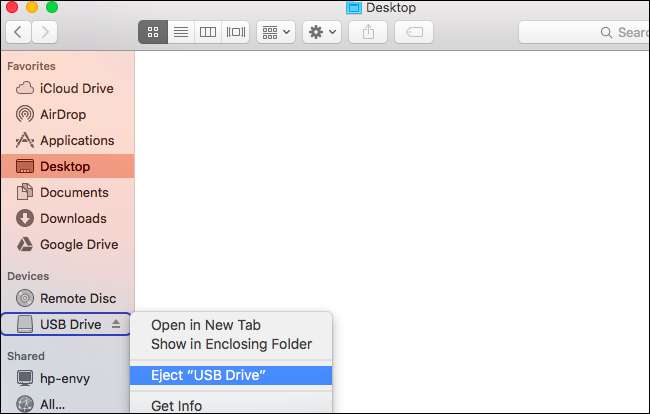The height and width of the screenshot is (414, 650).
Task: Switch to icon view
Action: [153, 32]
